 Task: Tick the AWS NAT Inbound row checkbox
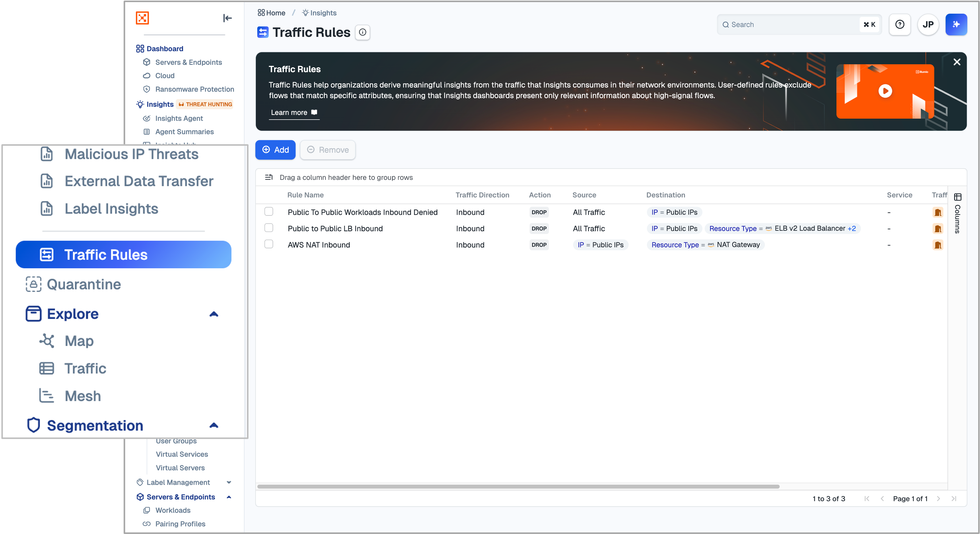coord(269,244)
